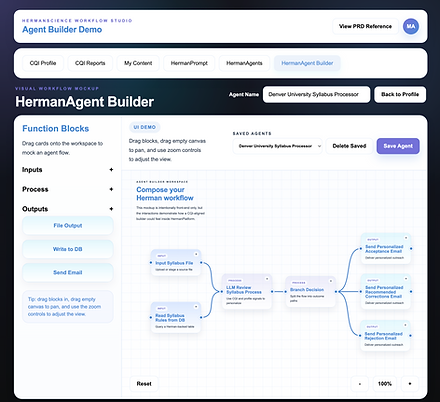Select the Read Syllabus Rules from DB node
Image resolution: width=440 pixels, height=402 pixels.
click(176, 317)
